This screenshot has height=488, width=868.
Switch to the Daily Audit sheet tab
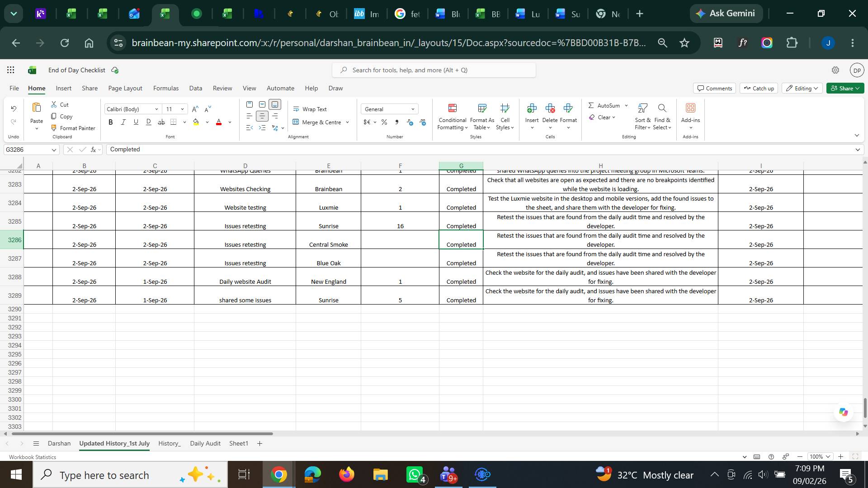(x=205, y=443)
